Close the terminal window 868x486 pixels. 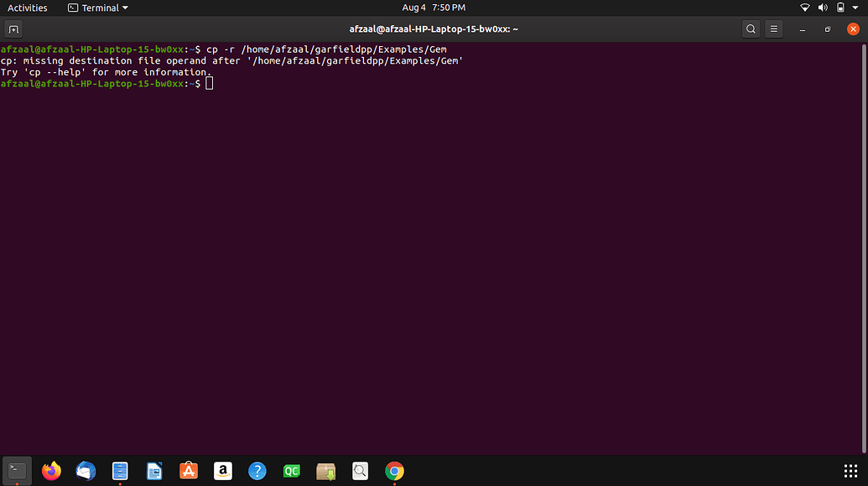click(853, 29)
